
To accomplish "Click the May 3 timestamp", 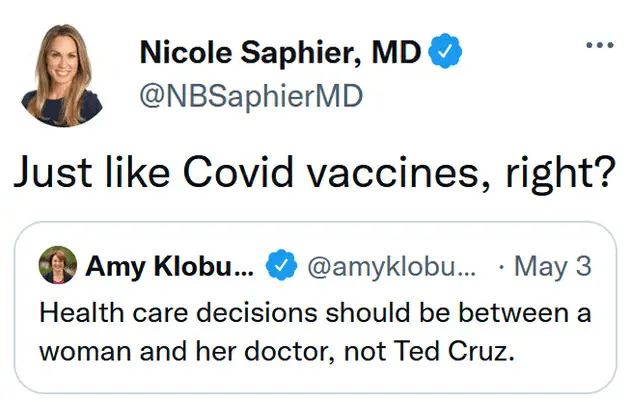I will click(x=552, y=267).
